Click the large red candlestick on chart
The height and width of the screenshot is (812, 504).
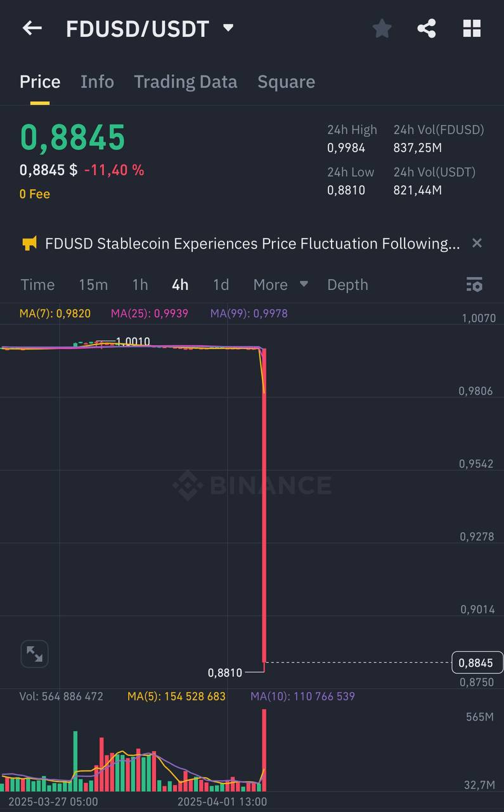click(x=264, y=506)
